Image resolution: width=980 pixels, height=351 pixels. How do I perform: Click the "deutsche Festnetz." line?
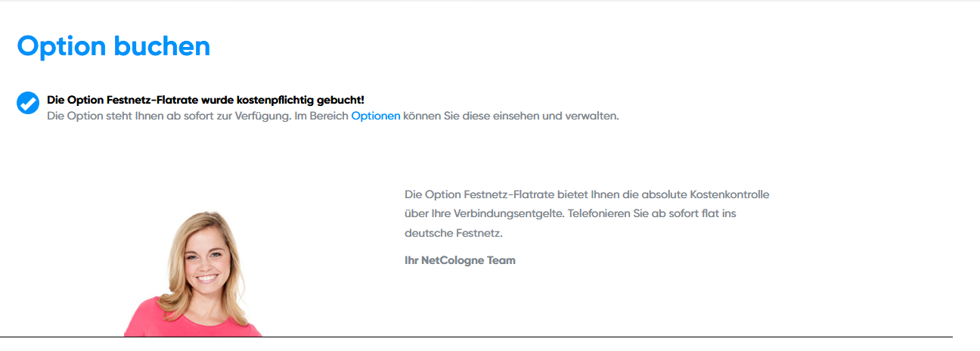tap(454, 234)
